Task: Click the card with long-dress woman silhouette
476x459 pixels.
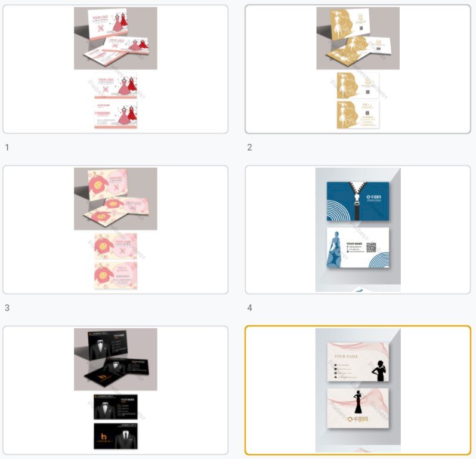Action: tap(358, 408)
